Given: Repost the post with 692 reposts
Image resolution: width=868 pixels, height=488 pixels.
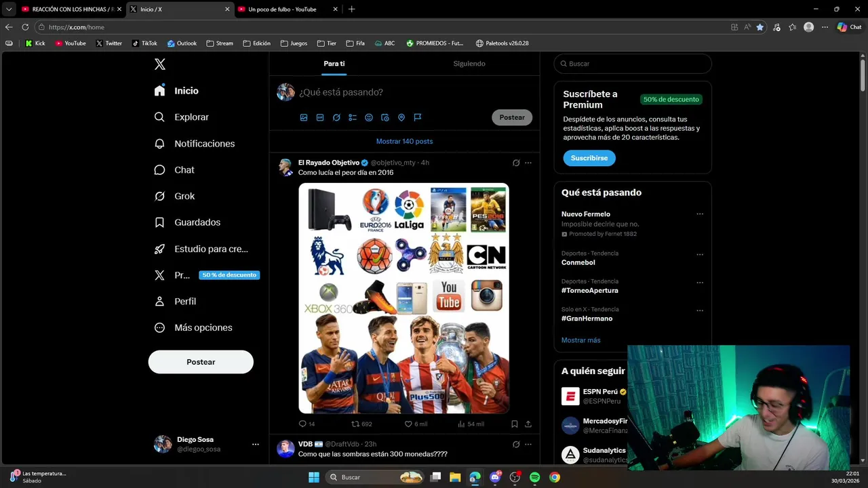Looking at the screenshot, I should click(361, 424).
